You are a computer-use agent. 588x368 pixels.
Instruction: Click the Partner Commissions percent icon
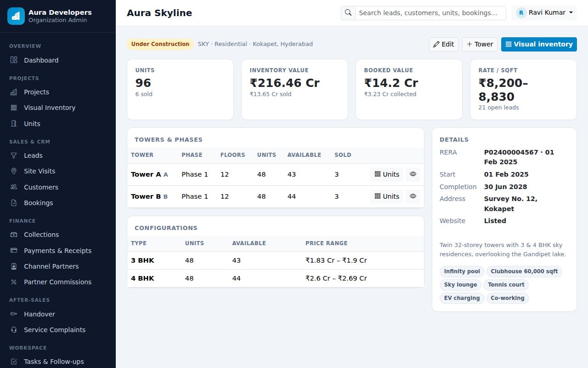point(14,282)
